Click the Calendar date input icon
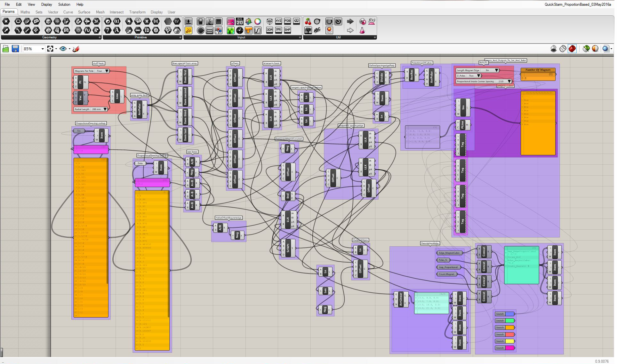Screen dimensions: 617x364 (240, 21)
